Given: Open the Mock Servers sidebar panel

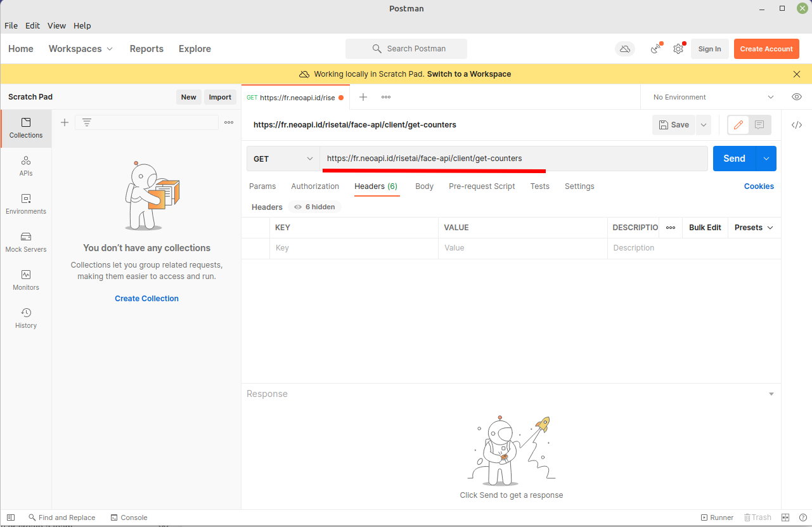Looking at the screenshot, I should (26, 242).
